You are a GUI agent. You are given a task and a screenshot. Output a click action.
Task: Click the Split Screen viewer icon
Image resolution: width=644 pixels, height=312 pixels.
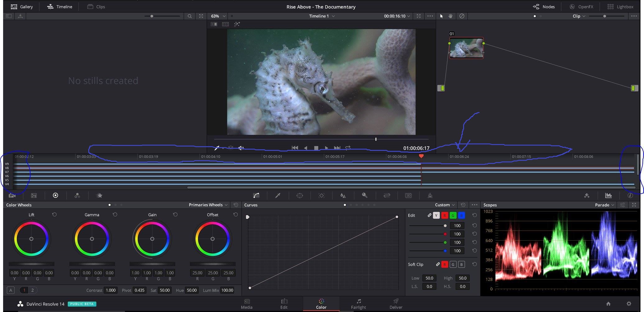tap(225, 24)
